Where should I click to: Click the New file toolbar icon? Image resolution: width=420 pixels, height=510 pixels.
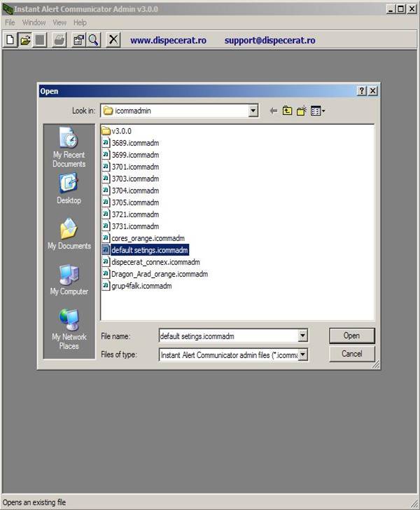10,40
